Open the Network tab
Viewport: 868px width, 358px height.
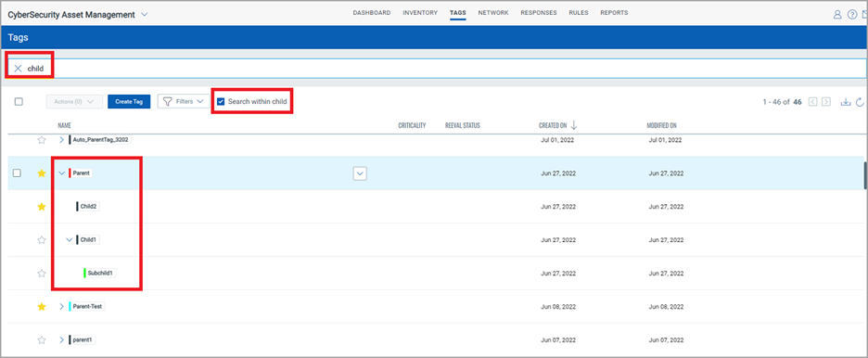[493, 13]
